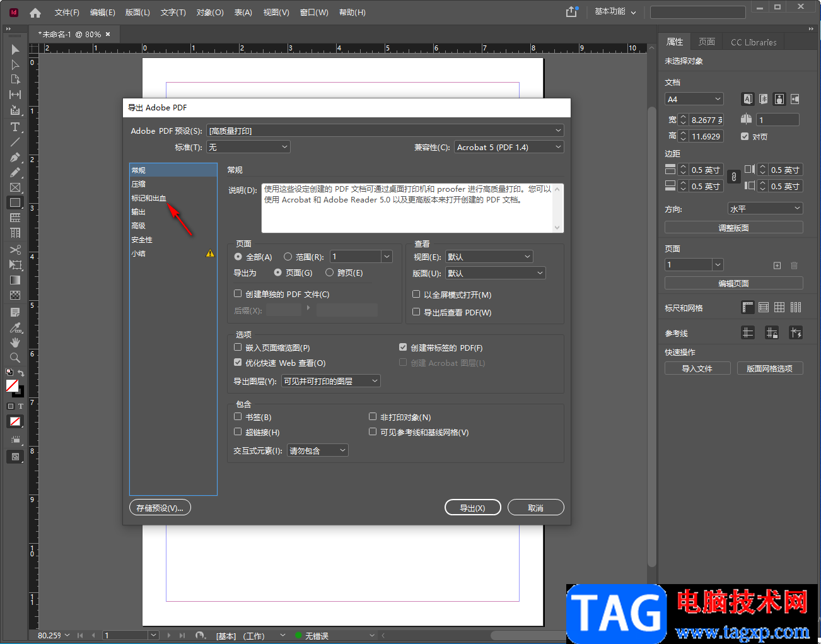Select the Hand tool
The width and height of the screenshot is (821, 644).
pyautogui.click(x=15, y=342)
